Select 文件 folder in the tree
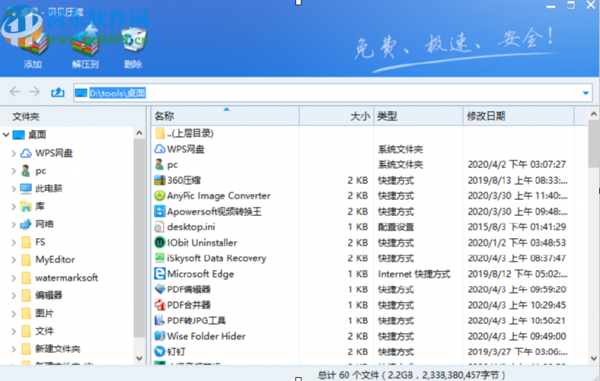600x381 pixels. pyautogui.click(x=44, y=331)
